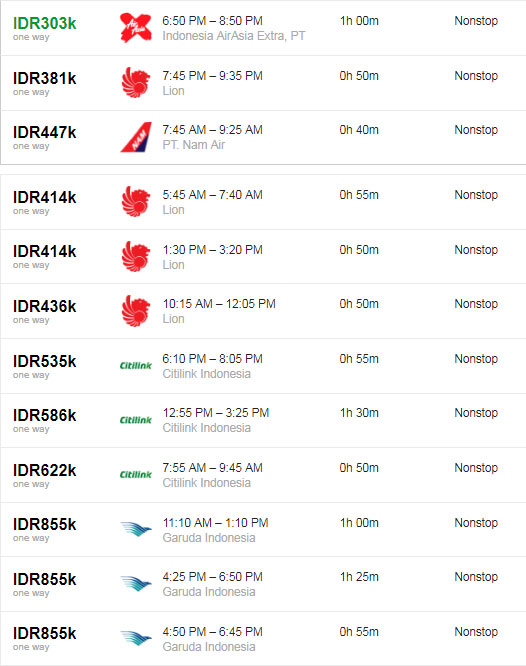Select the green IDR303k fare

tap(45, 23)
